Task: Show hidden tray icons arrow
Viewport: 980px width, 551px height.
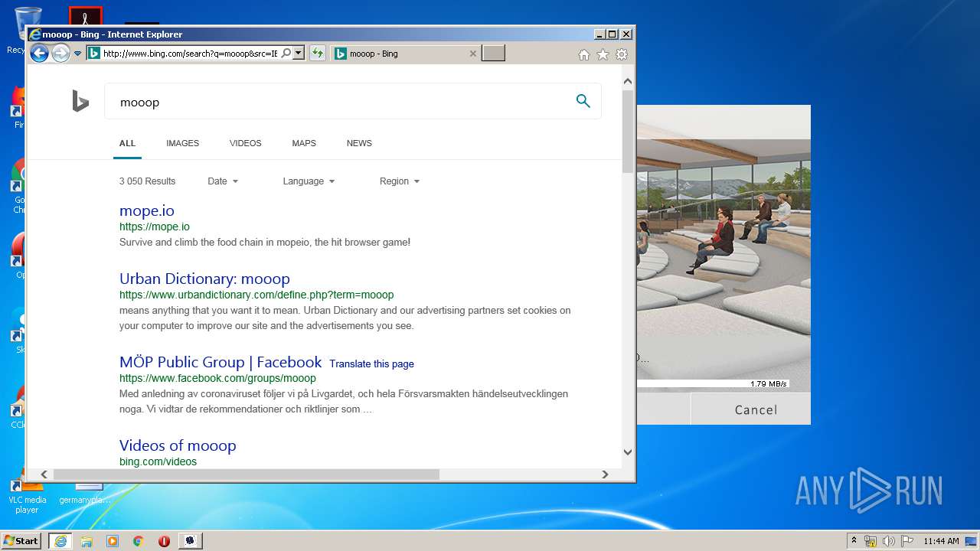Action: 854,540
